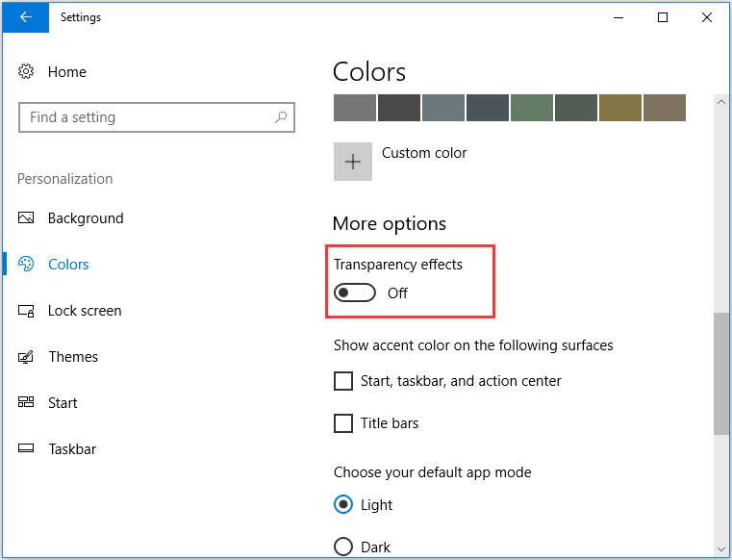Open the Start settings page
The image size is (732, 560).
[63, 402]
